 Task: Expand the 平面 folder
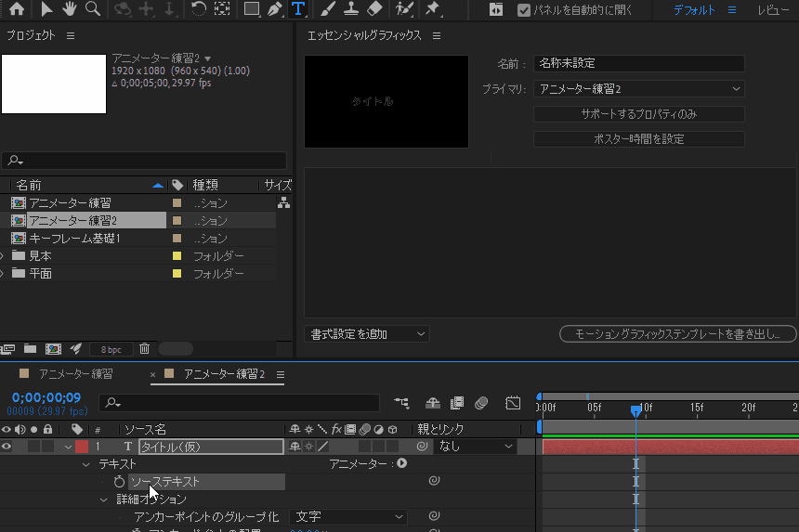tap(3, 273)
